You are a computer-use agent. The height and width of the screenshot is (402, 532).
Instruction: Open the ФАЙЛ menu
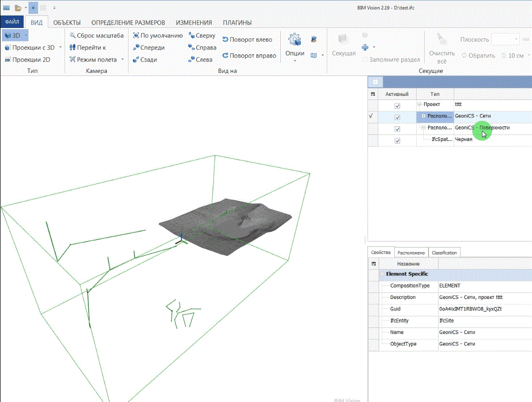pyautogui.click(x=12, y=21)
